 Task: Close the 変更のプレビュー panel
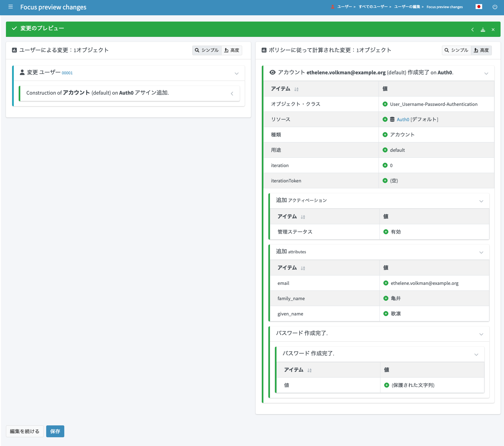tap(493, 30)
